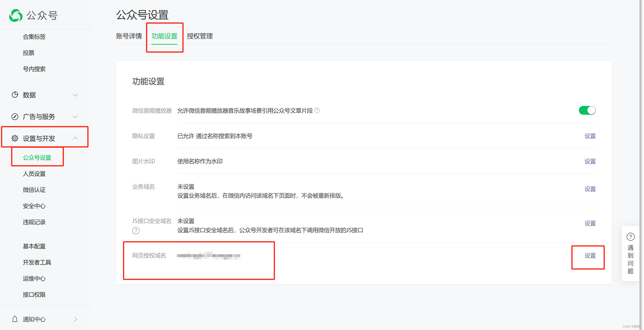The height and width of the screenshot is (330, 644).
Task: Click the 隐私设置 label
Action: 143,136
